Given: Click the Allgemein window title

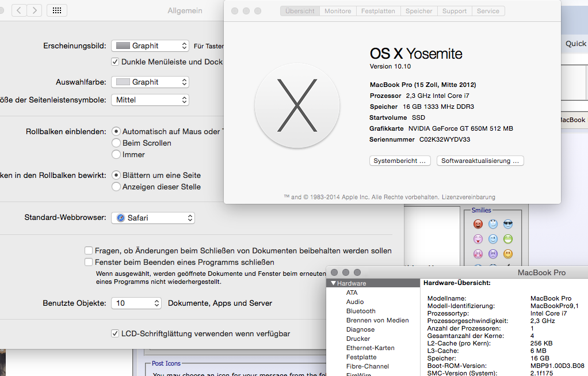Looking at the screenshot, I should click(185, 11).
